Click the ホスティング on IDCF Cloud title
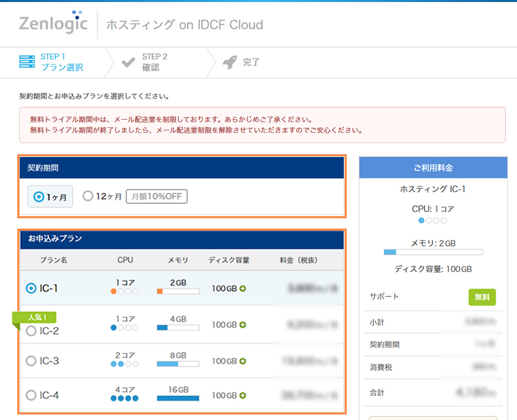Screen dimensions: 517x420 coord(185,25)
